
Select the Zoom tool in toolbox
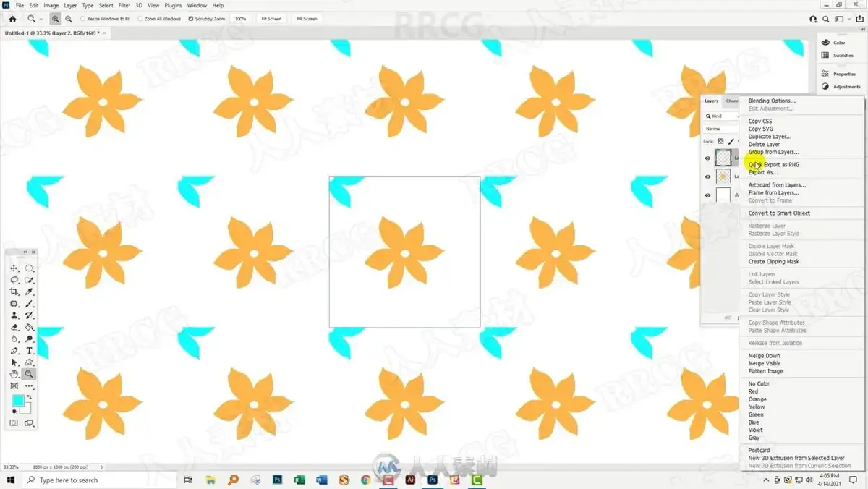point(29,374)
